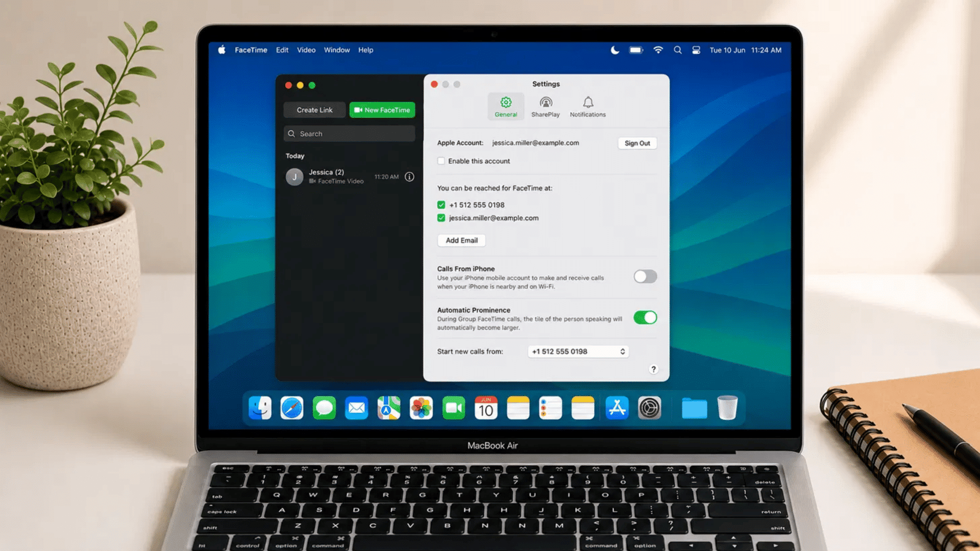
Task: Open the General settings tab
Action: (x=506, y=107)
